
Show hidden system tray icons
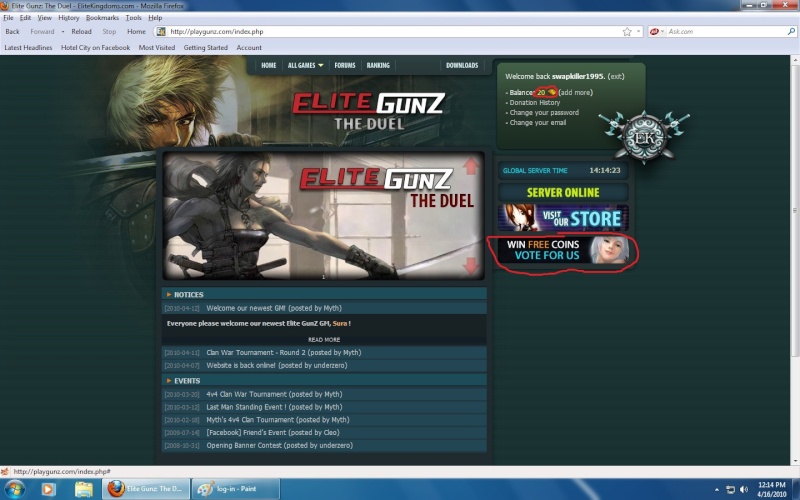[717, 489]
